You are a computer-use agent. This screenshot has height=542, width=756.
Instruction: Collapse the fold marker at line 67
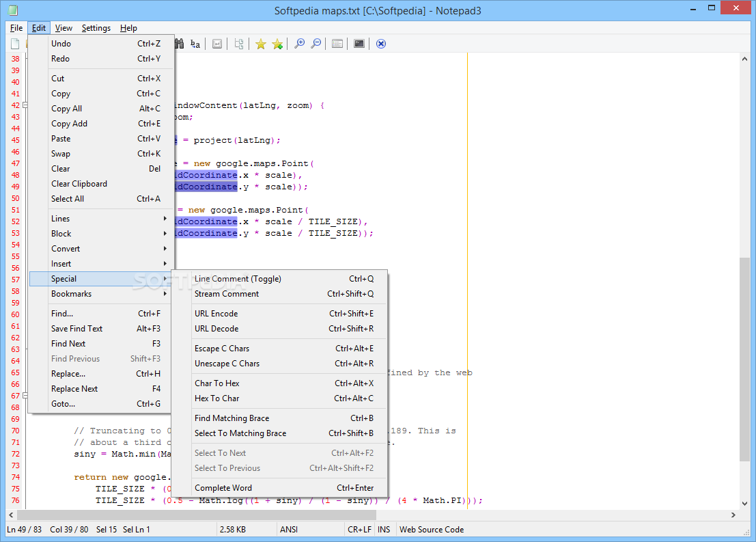[x=25, y=396]
